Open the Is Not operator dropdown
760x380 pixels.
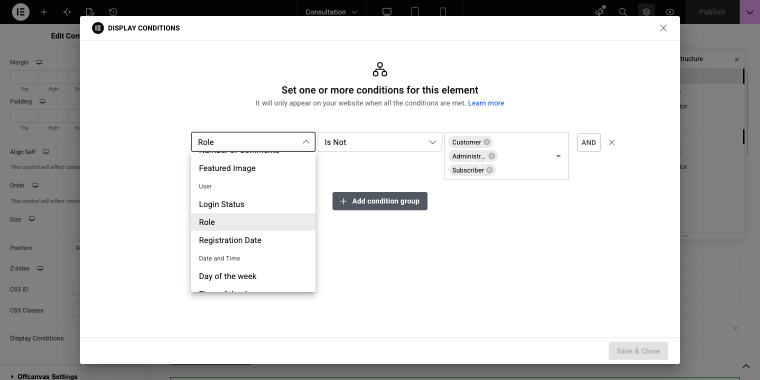380,142
